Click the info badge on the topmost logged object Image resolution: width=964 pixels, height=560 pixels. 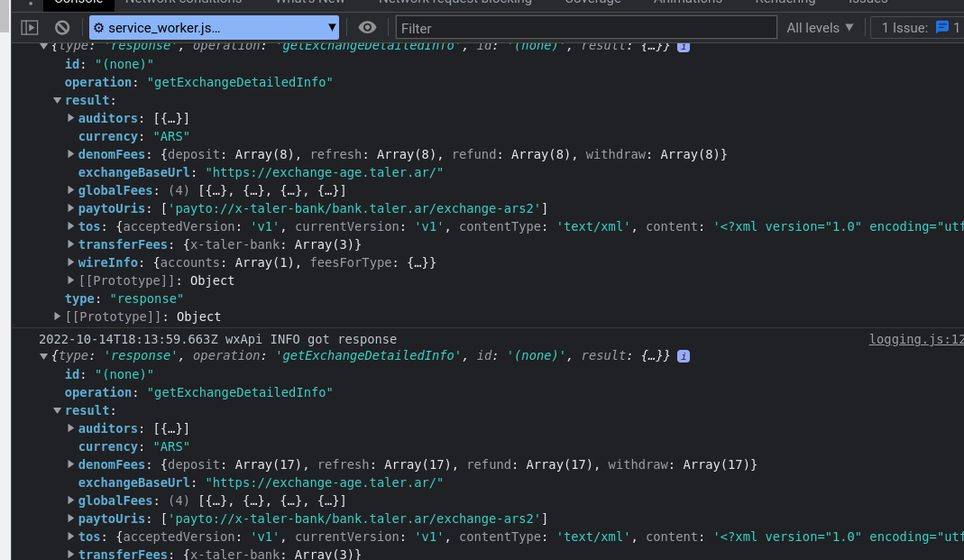pos(684,45)
